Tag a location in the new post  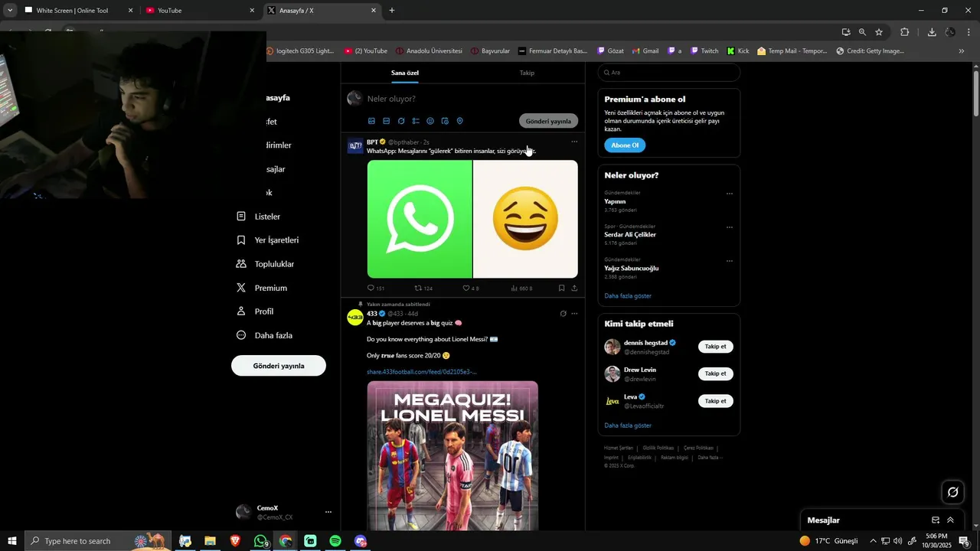tap(459, 121)
